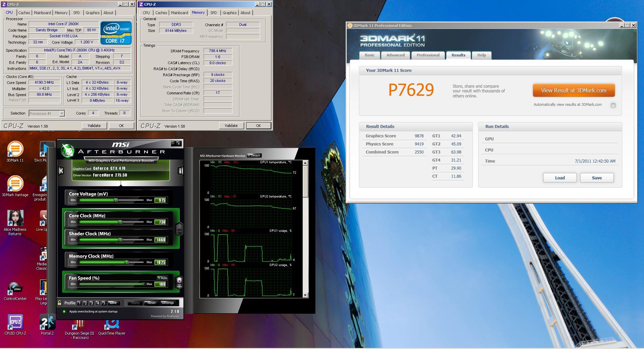This screenshot has height=349, width=644.
Task: Open the Professional tab in 3DMark 11
Action: pyautogui.click(x=428, y=55)
